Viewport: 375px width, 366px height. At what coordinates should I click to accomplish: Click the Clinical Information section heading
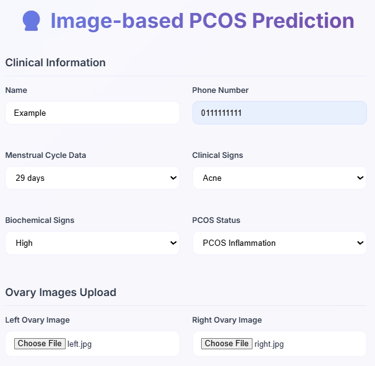[55, 62]
